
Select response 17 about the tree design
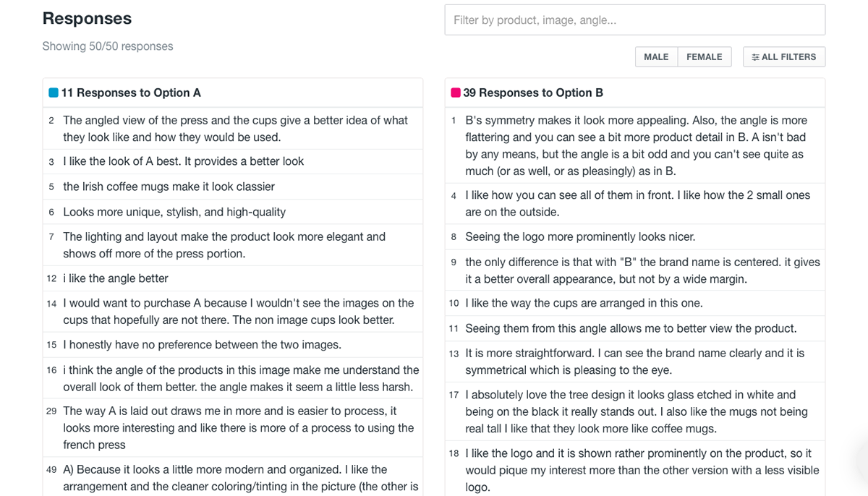[635, 411]
